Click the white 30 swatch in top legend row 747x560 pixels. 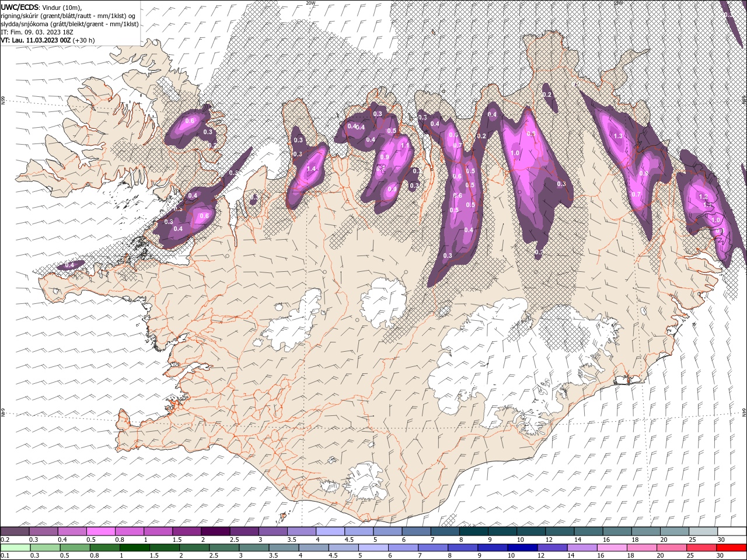coord(731,531)
